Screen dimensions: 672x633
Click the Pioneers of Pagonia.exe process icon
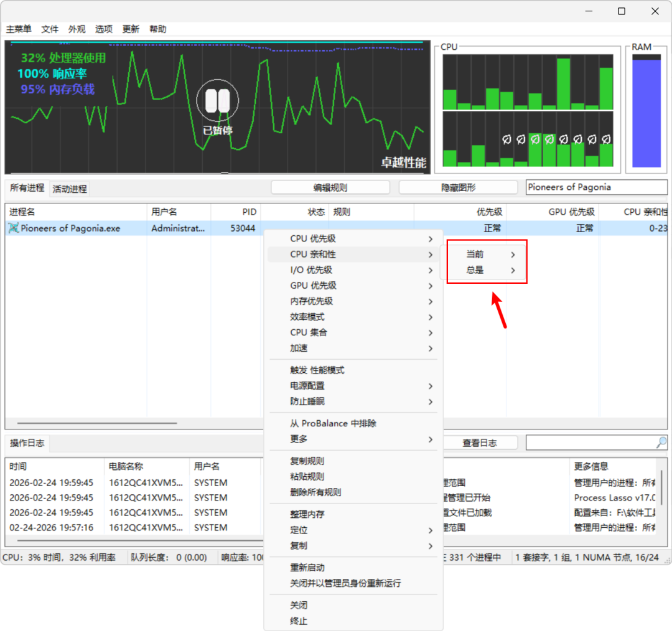14,228
